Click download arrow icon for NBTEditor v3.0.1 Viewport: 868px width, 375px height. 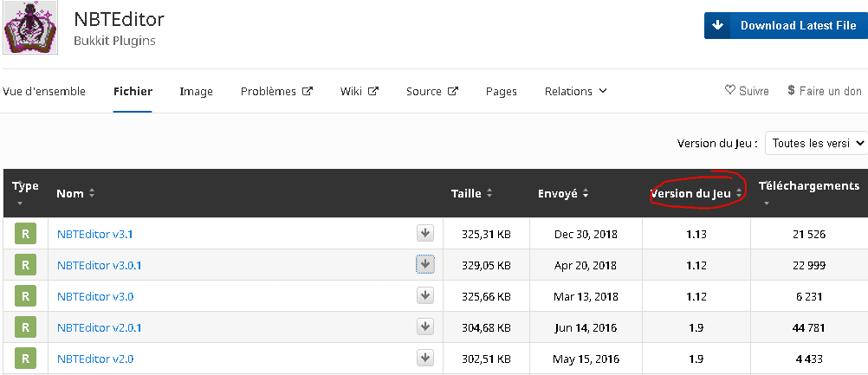(424, 264)
